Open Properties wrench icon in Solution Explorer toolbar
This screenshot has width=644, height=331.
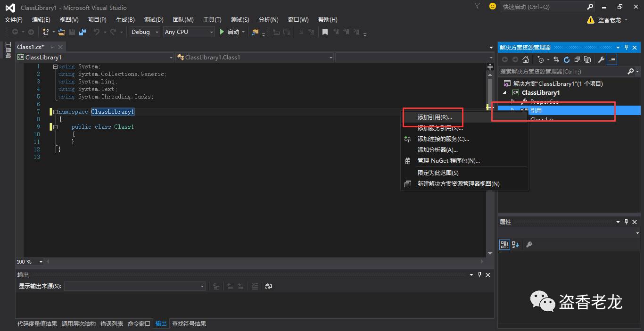[x=601, y=59]
